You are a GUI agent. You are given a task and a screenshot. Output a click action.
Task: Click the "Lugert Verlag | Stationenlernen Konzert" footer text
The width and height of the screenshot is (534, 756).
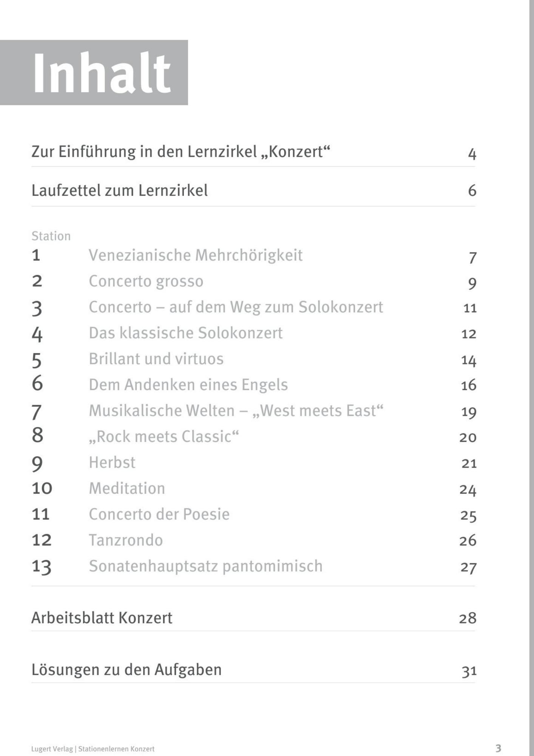tap(93, 749)
